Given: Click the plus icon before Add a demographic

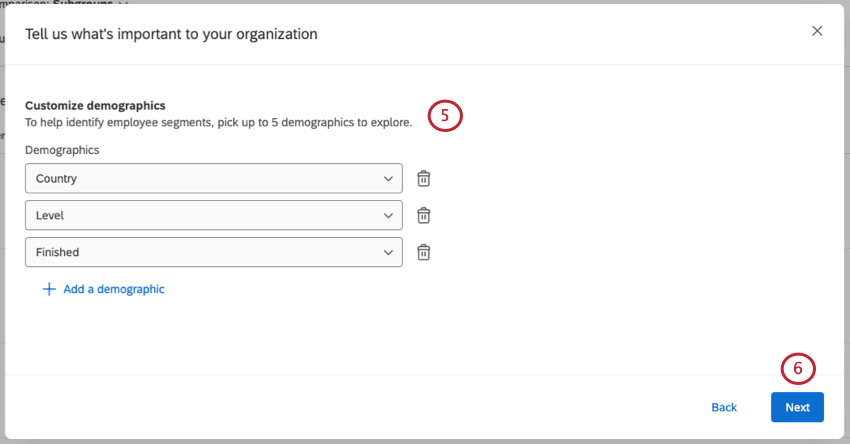Looking at the screenshot, I should point(48,289).
